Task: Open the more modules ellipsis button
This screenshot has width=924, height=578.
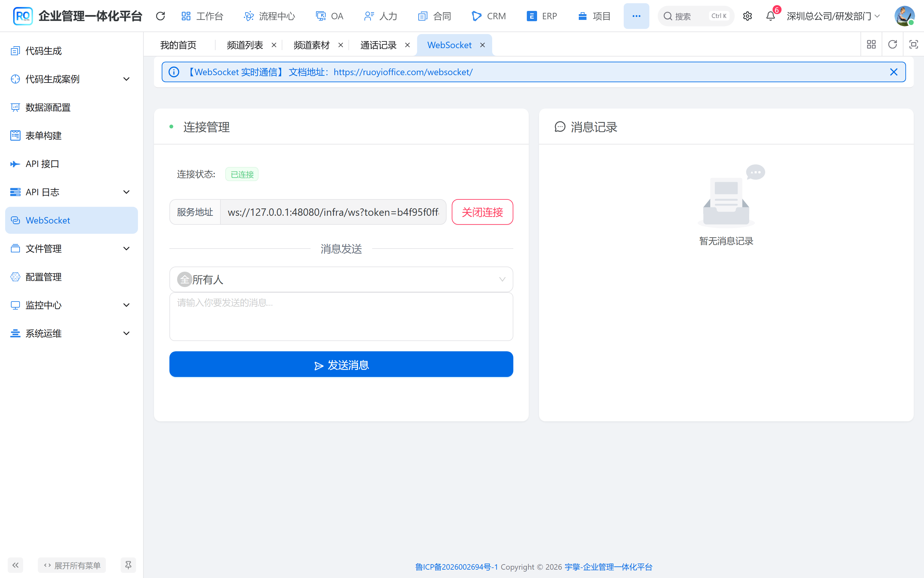Action: click(636, 16)
